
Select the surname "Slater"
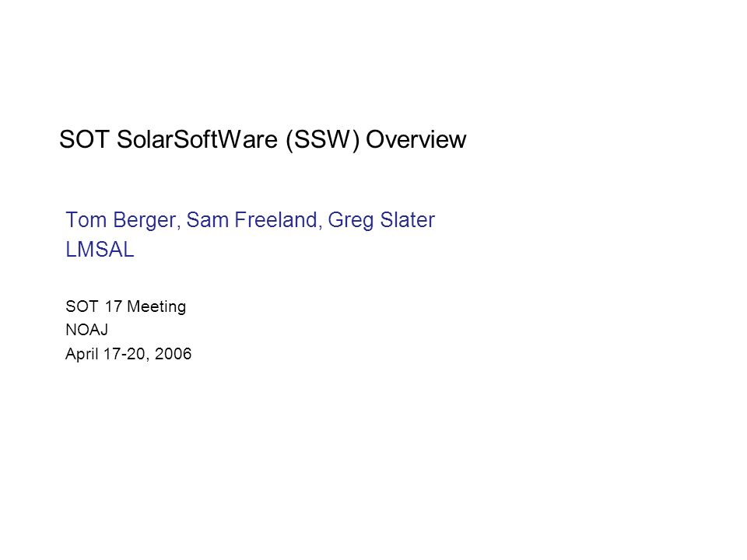(x=407, y=220)
